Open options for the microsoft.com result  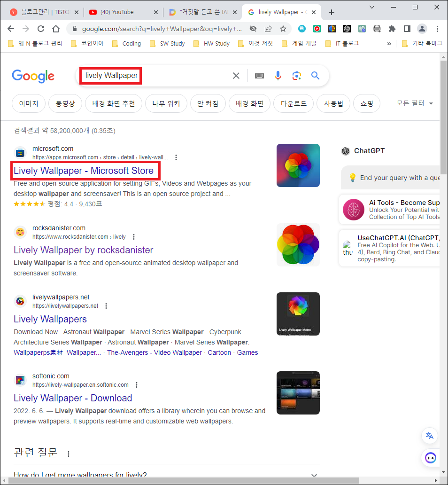pos(176,157)
